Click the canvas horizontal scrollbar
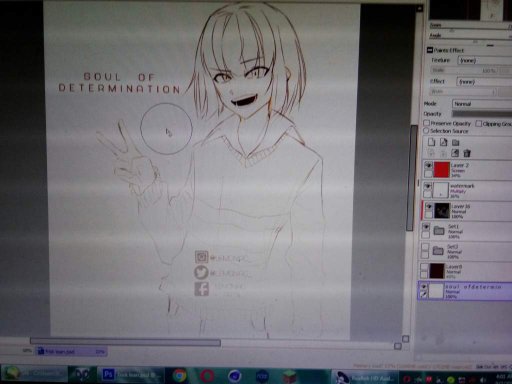 pyautogui.click(x=125, y=342)
